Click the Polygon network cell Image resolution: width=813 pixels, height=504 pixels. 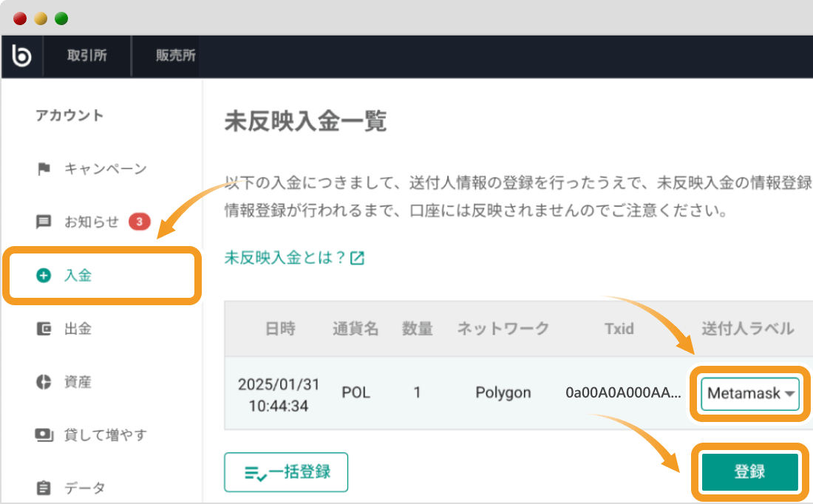coord(503,392)
